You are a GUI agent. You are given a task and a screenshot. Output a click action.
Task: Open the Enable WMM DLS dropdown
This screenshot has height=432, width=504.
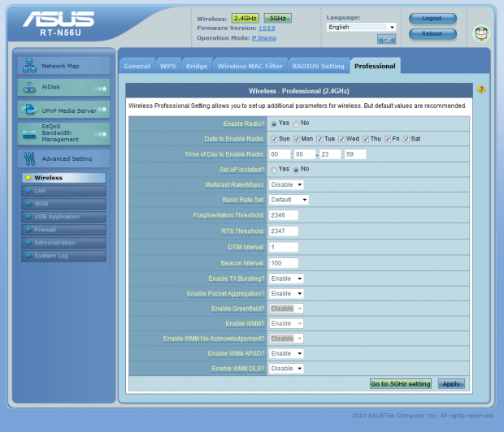pyautogui.click(x=286, y=369)
